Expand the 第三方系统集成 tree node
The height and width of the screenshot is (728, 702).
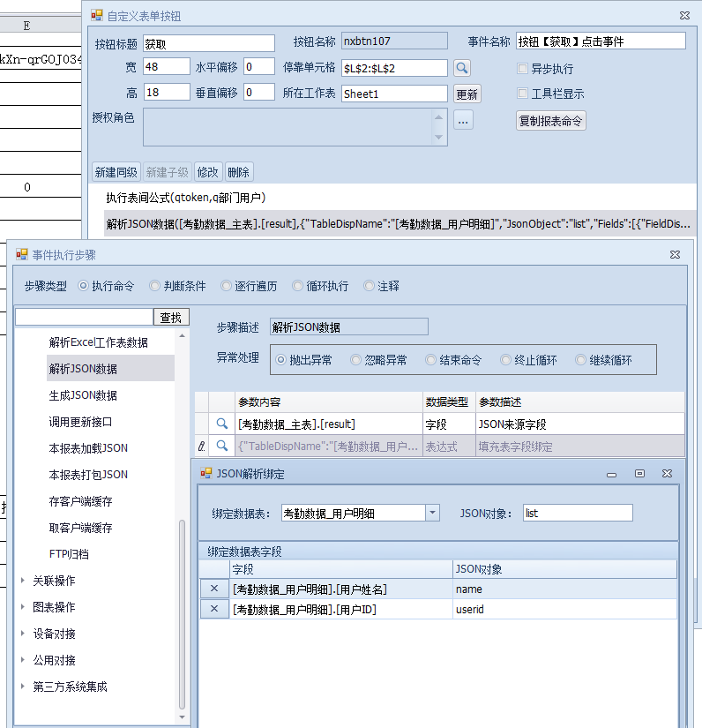[23, 687]
